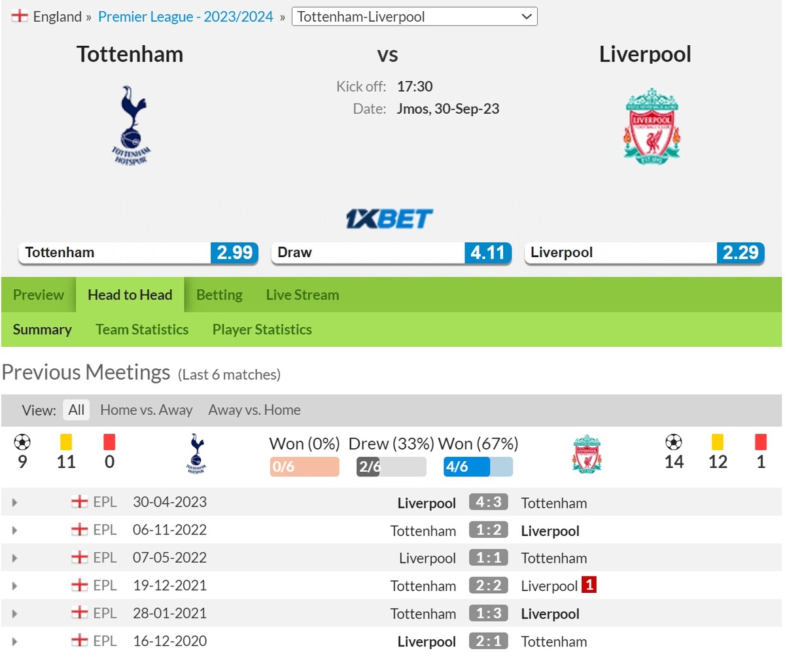Click the Liverpool 4/6 wins progress bar

coord(478,467)
